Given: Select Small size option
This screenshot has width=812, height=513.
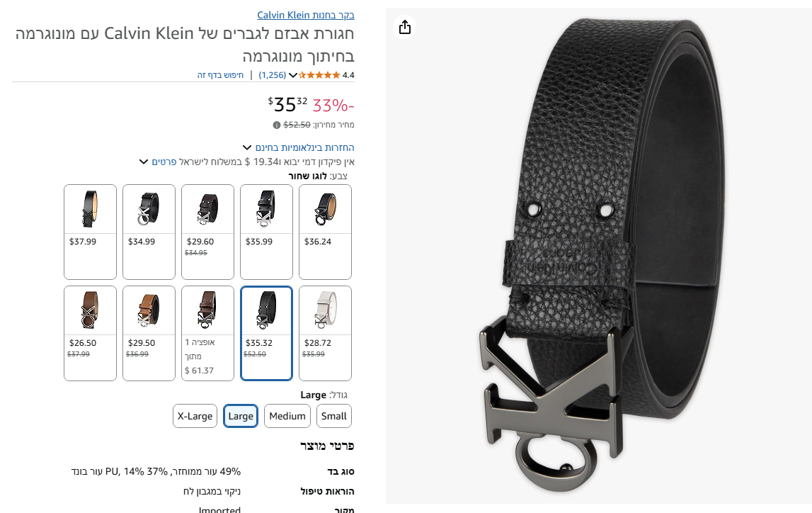Looking at the screenshot, I should click(334, 416).
